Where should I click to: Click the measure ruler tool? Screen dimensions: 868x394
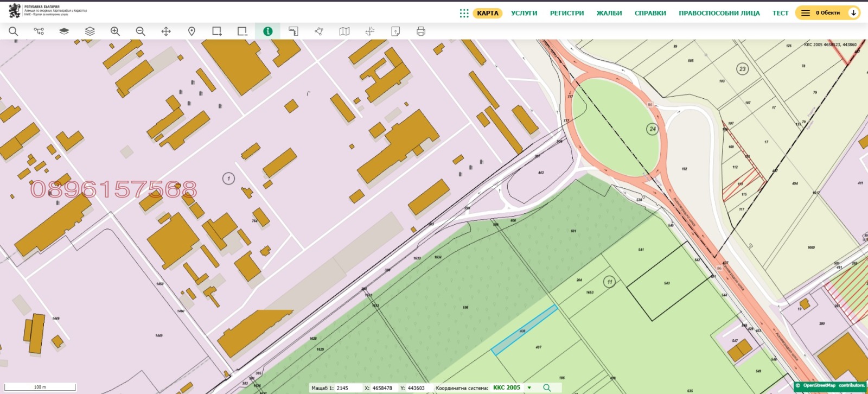[x=293, y=31]
